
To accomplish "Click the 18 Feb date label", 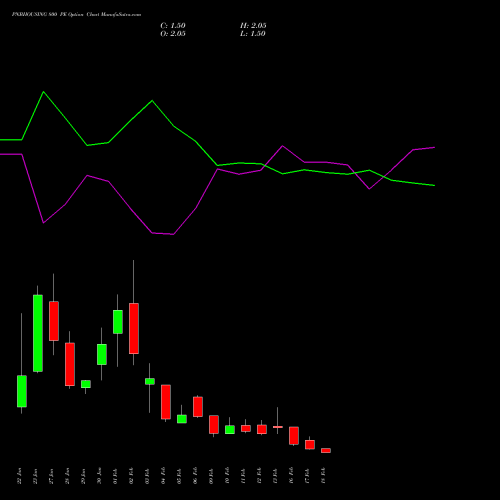I will (323, 476).
